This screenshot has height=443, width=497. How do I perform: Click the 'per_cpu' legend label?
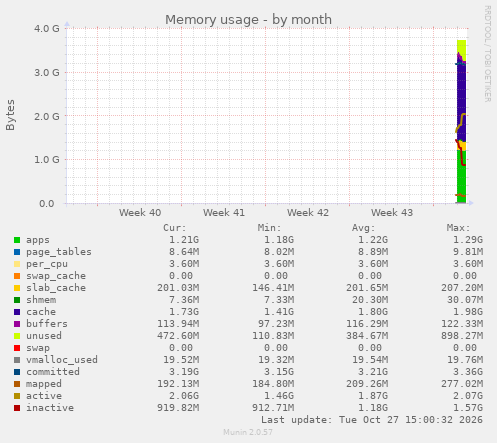click(x=47, y=264)
